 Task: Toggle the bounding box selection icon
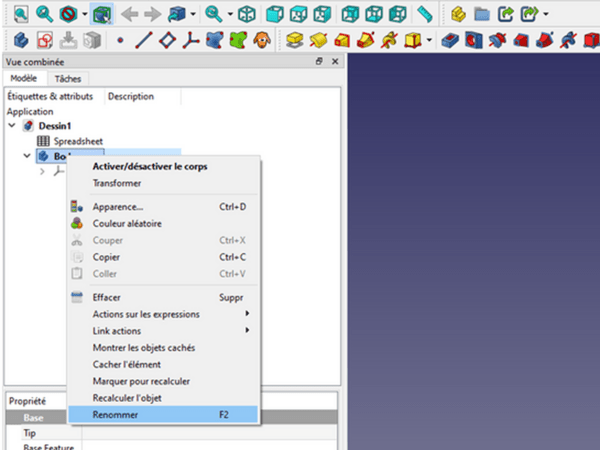(x=100, y=15)
